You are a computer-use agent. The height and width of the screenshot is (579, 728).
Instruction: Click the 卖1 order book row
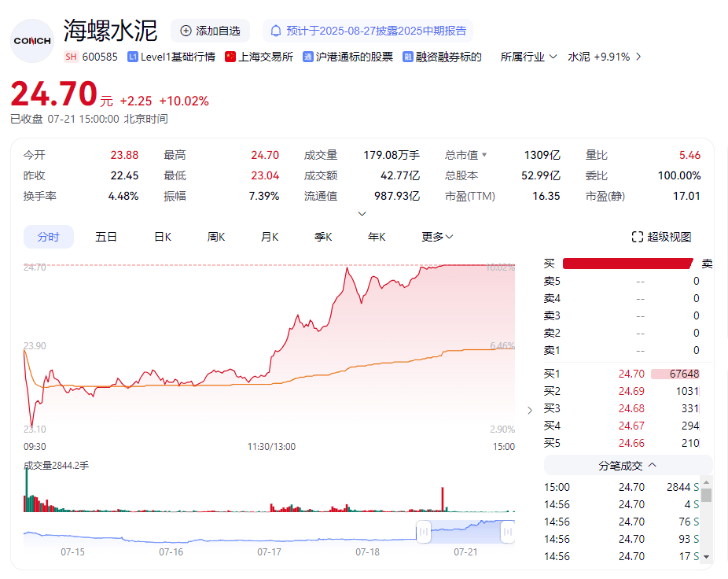(622, 350)
